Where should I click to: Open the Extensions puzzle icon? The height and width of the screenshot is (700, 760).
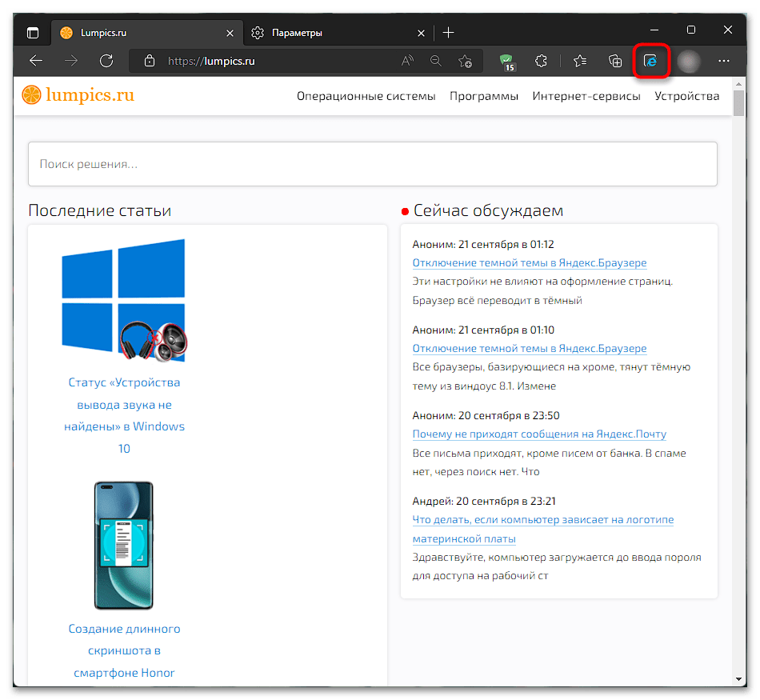(541, 61)
